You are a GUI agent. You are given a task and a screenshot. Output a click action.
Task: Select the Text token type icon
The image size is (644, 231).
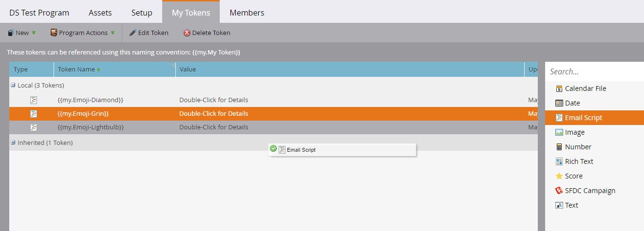coord(559,205)
